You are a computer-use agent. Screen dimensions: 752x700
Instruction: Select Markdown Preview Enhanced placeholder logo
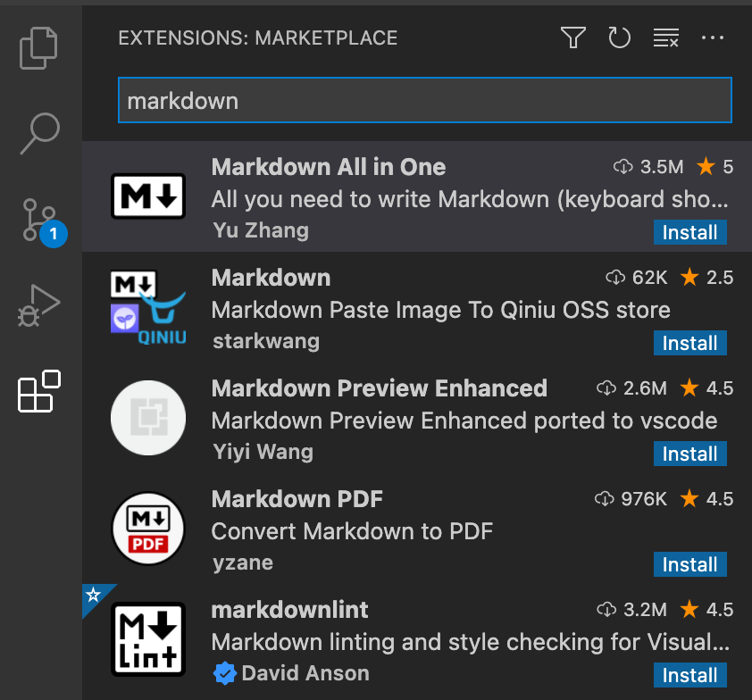(148, 418)
